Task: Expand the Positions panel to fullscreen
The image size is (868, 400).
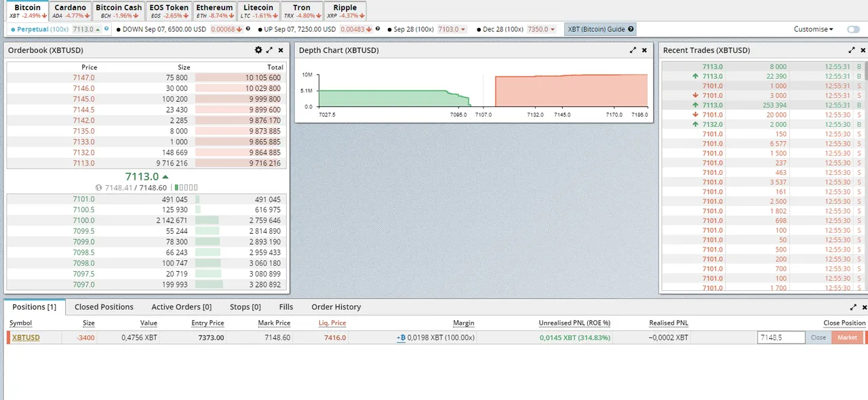Action: (853, 307)
